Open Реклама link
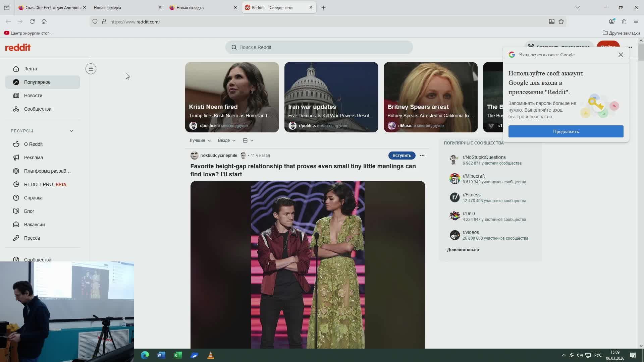Screen dimensions: 644x362 point(43,158)
